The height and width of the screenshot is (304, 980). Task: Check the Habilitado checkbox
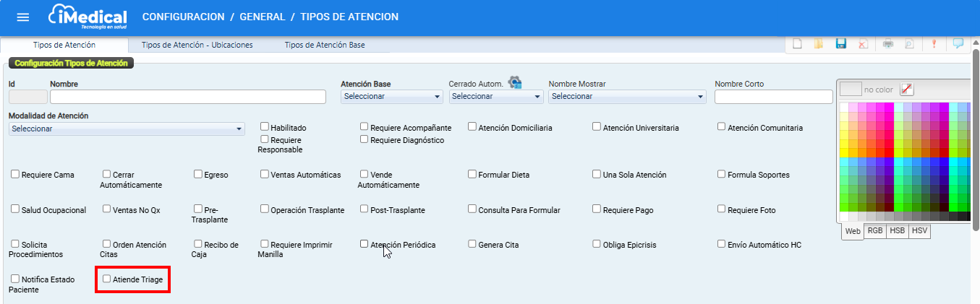point(265,127)
